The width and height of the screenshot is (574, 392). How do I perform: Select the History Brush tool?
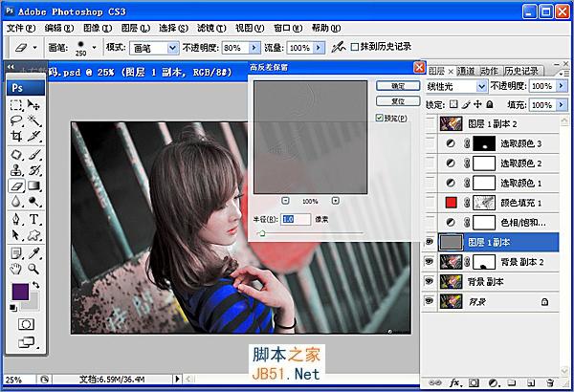click(34, 170)
